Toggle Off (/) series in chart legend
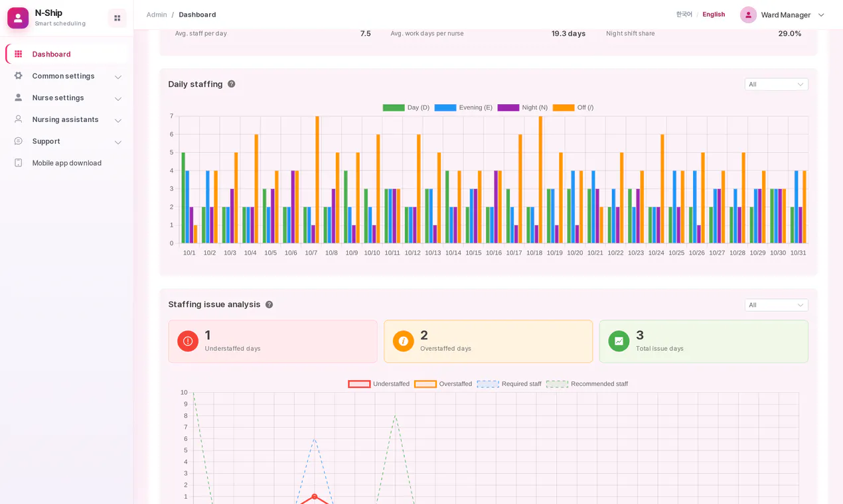The height and width of the screenshot is (504, 843). [x=573, y=107]
